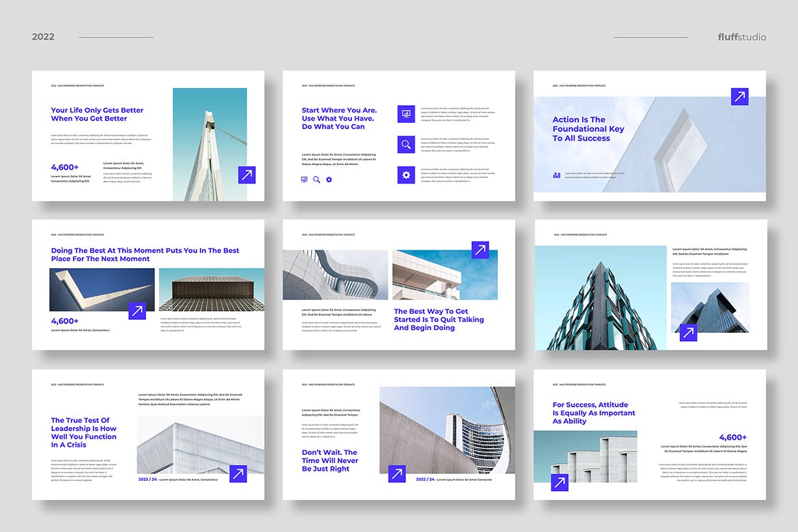Click arrow icon on 'Action Is The Foundational Key' slide
Image resolution: width=798 pixels, height=532 pixels.
tap(739, 96)
